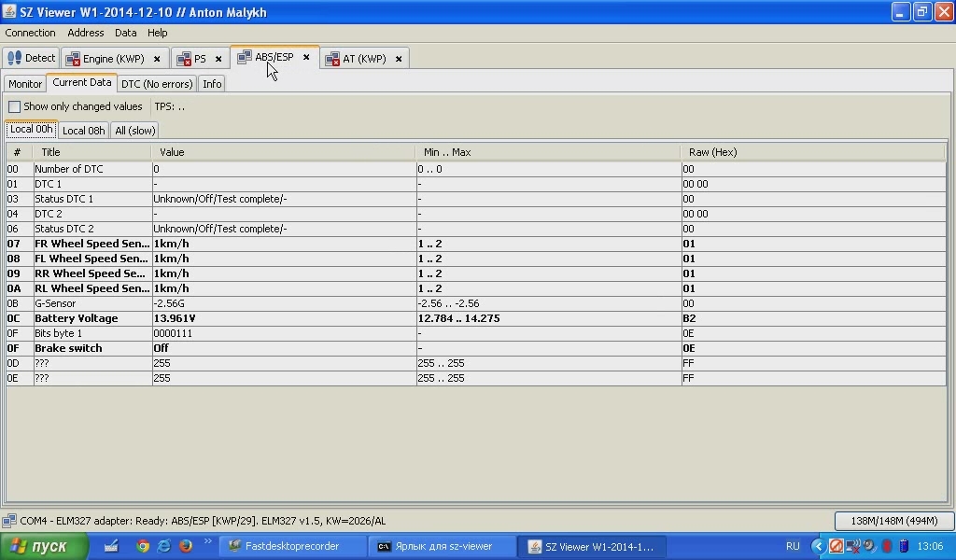This screenshot has width=956, height=560.
Task: Select the Local 08h tab
Action: [x=83, y=131]
